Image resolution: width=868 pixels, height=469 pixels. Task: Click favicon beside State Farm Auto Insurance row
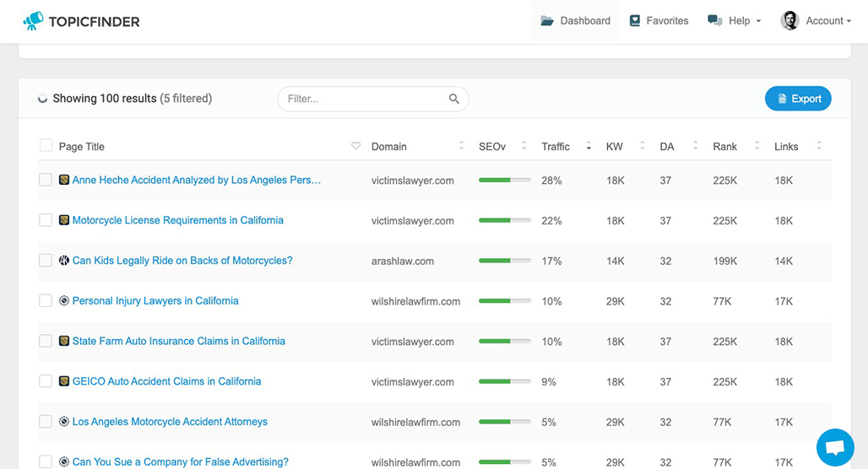pyautogui.click(x=64, y=341)
